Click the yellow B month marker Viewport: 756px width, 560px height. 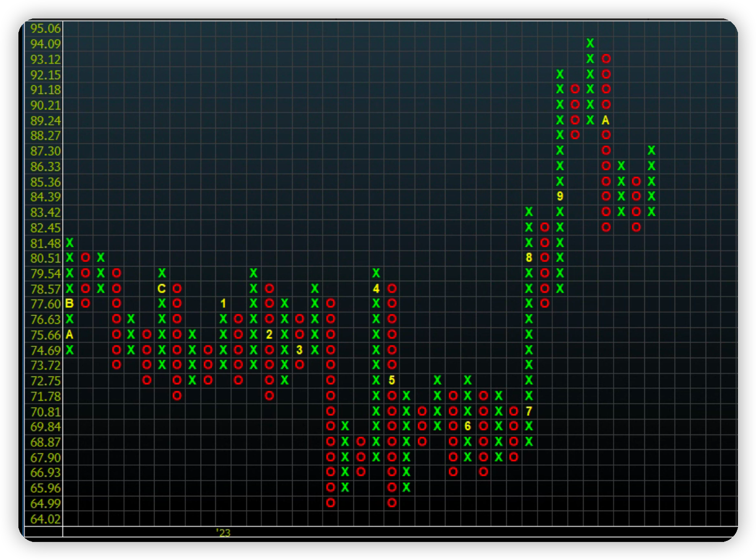[x=69, y=304]
